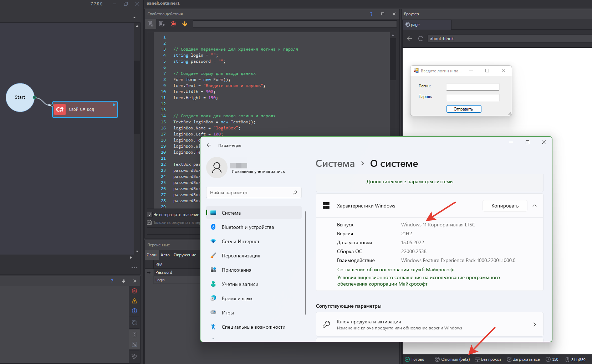592x364 pixels.
Task: Collapse the Характеристики Windows section
Action: pyautogui.click(x=535, y=206)
